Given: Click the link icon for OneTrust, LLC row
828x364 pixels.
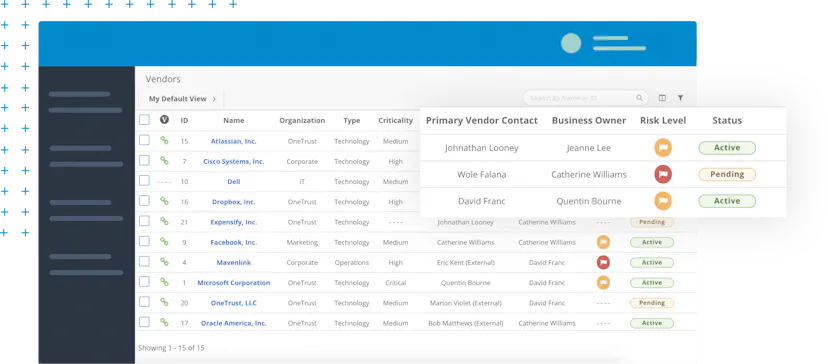Looking at the screenshot, I should (164, 302).
